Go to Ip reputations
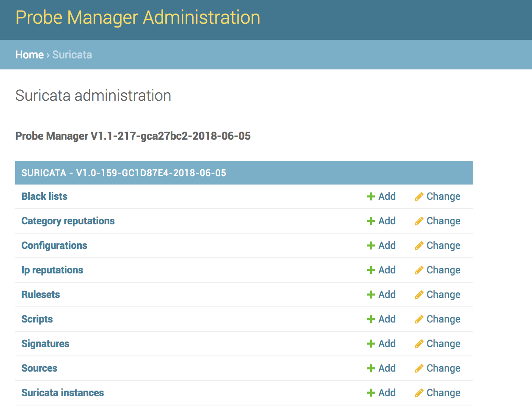532x419 pixels. point(53,270)
